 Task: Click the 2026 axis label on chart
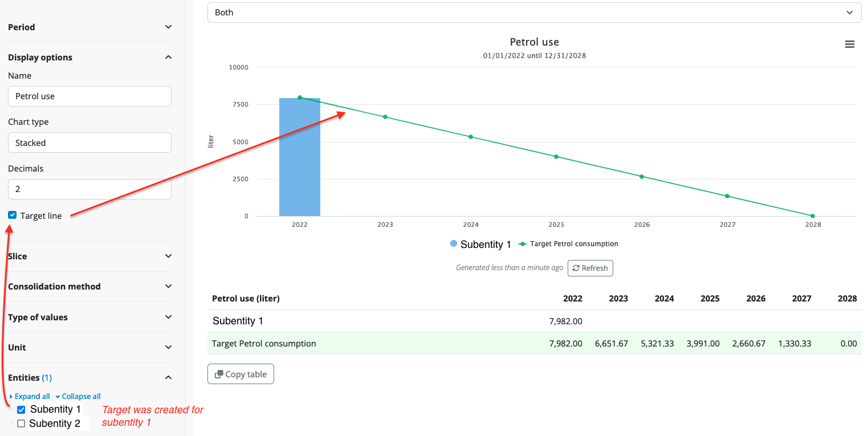[642, 225]
